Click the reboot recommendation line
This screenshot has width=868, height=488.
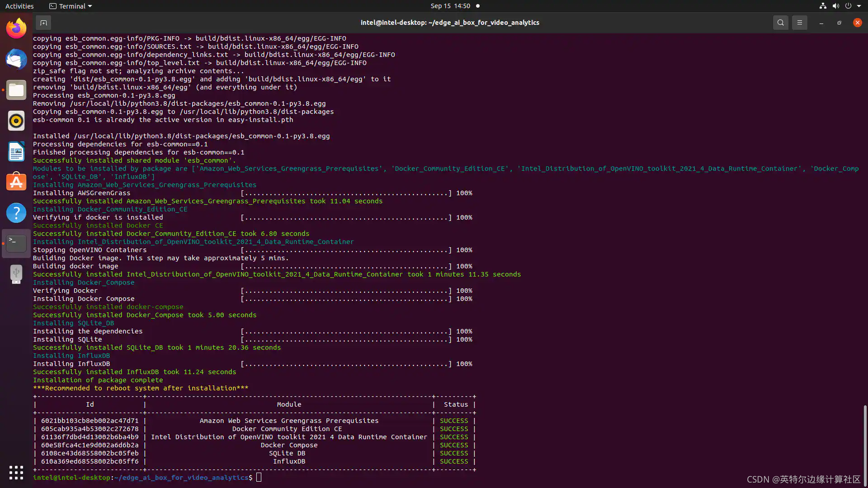(x=141, y=388)
